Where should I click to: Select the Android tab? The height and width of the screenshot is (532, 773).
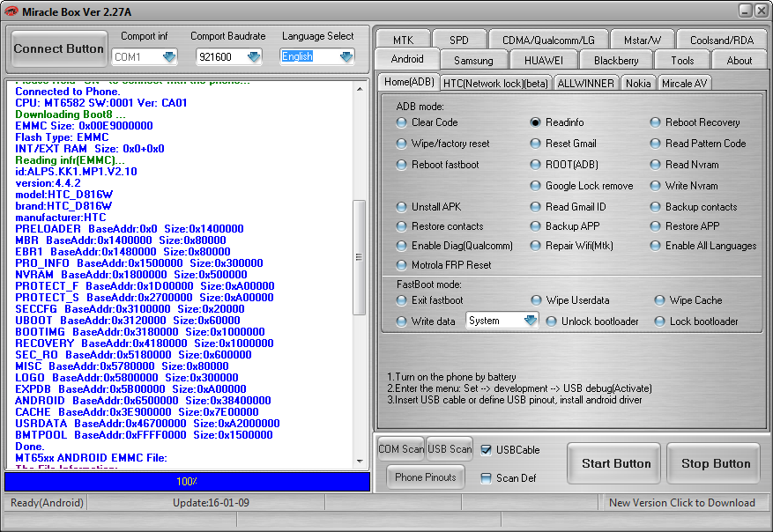(407, 59)
